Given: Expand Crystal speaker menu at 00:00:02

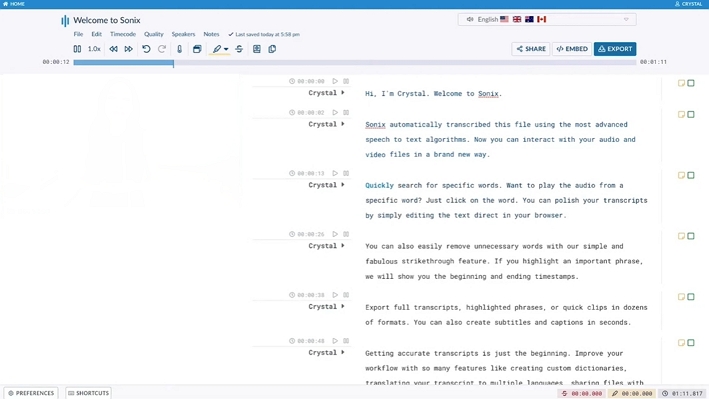Looking at the screenshot, I should 343,124.
